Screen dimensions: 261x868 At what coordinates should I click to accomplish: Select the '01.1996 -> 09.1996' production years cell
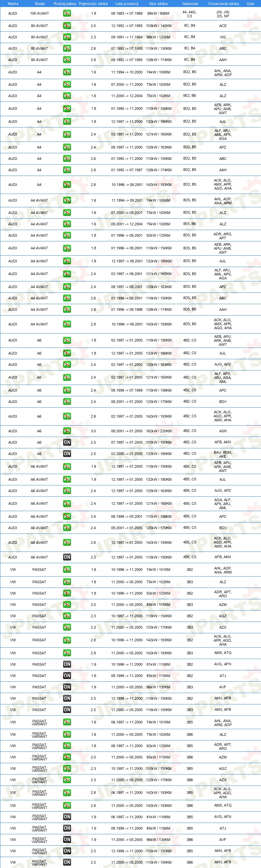126,310
